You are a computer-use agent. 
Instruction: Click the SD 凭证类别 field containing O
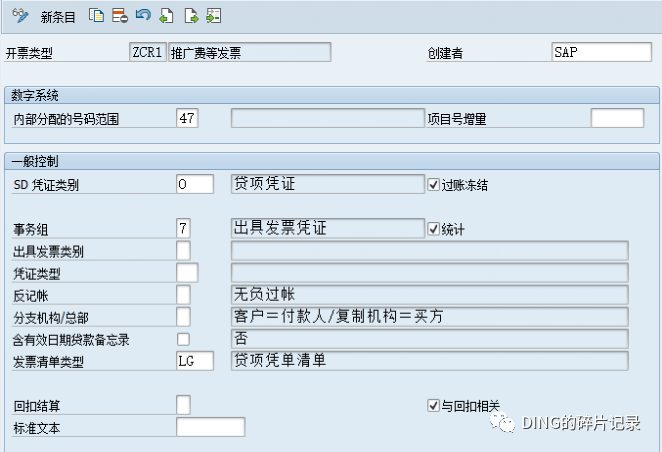195,184
